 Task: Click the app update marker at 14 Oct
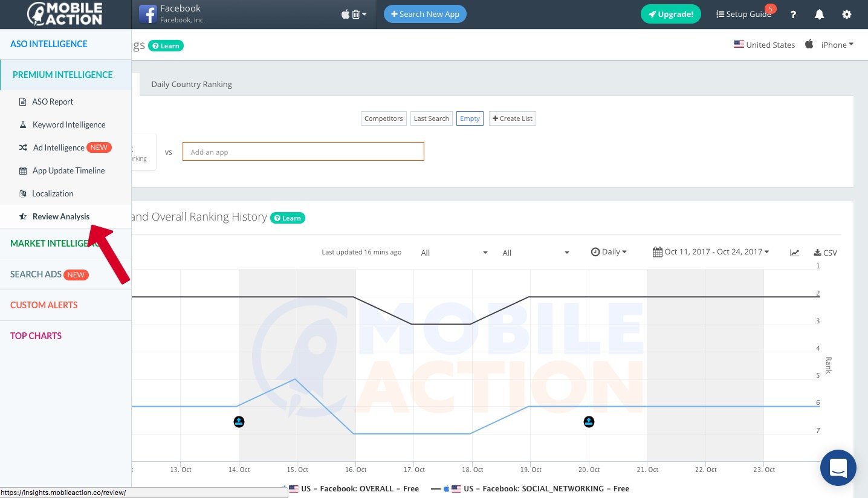[x=239, y=422]
